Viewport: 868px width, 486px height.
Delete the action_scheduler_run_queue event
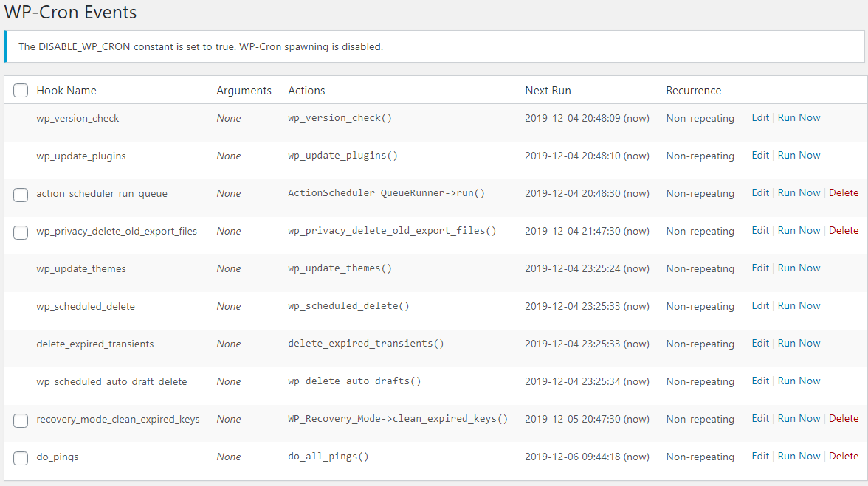click(844, 193)
